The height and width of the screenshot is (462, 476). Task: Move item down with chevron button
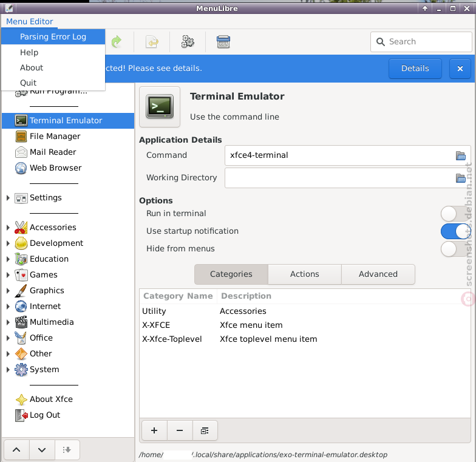click(x=42, y=450)
